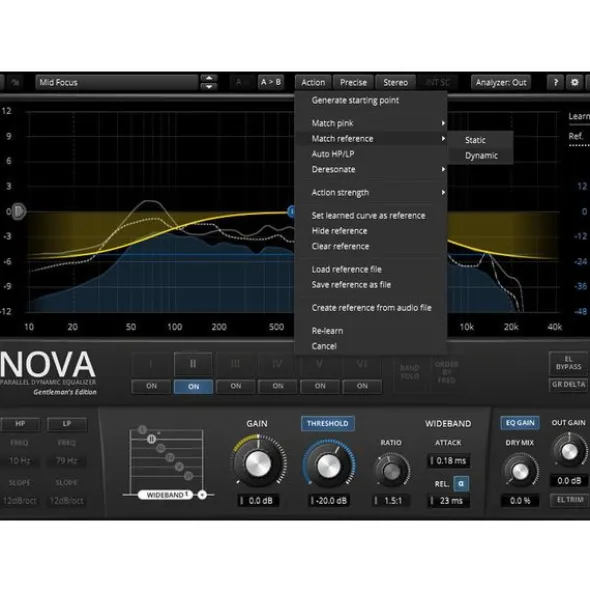Click the A > B copy button

(271, 82)
